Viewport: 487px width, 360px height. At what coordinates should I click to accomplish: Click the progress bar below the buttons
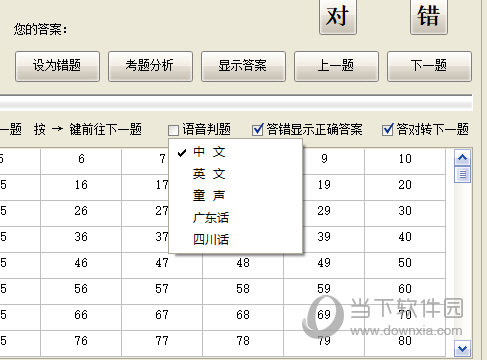pos(236,103)
